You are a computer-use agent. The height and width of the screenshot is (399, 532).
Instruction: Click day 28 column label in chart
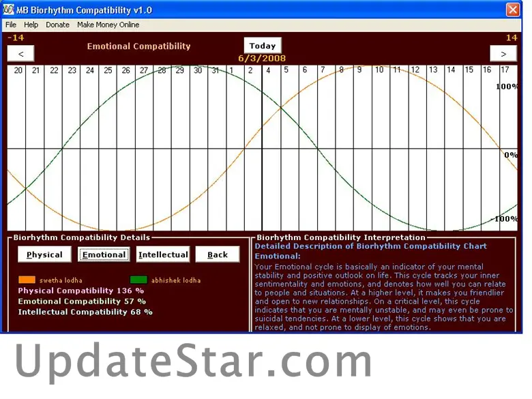162,70
